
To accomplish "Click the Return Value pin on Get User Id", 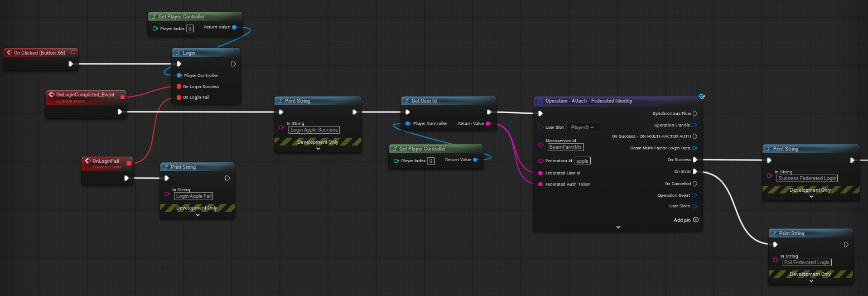I will (x=488, y=123).
